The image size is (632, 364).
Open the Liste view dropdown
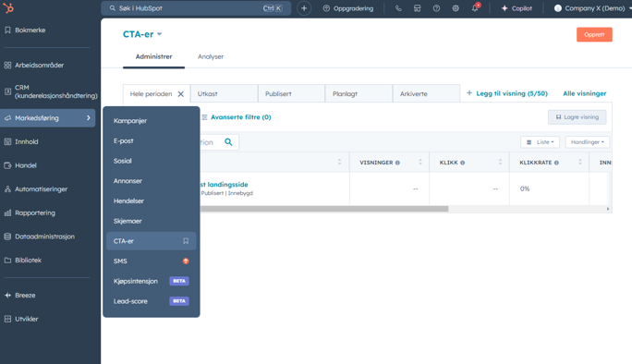pyautogui.click(x=541, y=142)
